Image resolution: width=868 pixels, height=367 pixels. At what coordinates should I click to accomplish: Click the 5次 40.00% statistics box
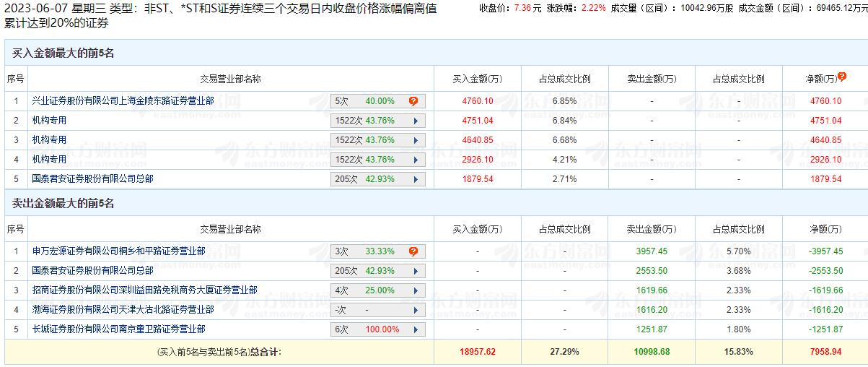(x=369, y=101)
